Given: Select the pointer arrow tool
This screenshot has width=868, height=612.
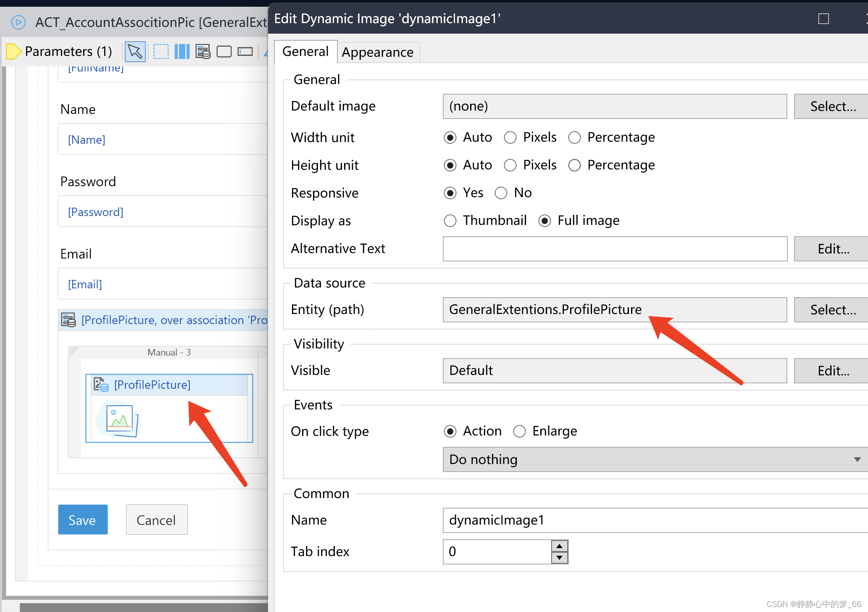Looking at the screenshot, I should 135,52.
